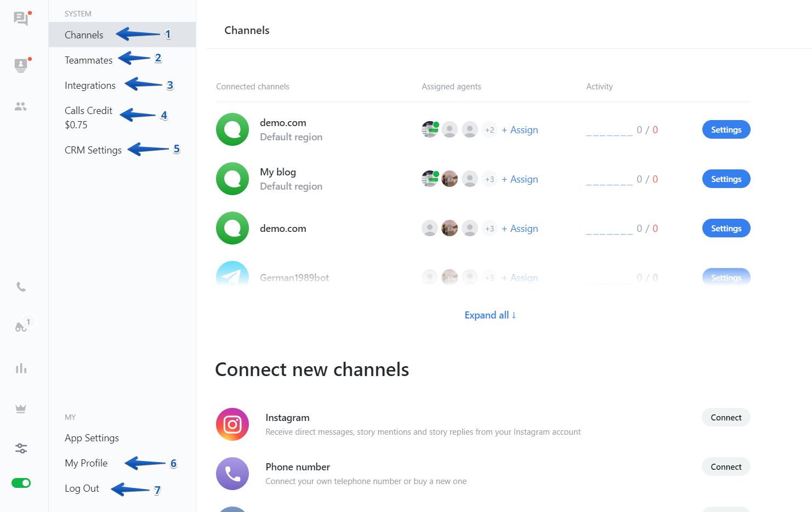
Task: Click second agent avatar in My blog row
Action: click(450, 179)
